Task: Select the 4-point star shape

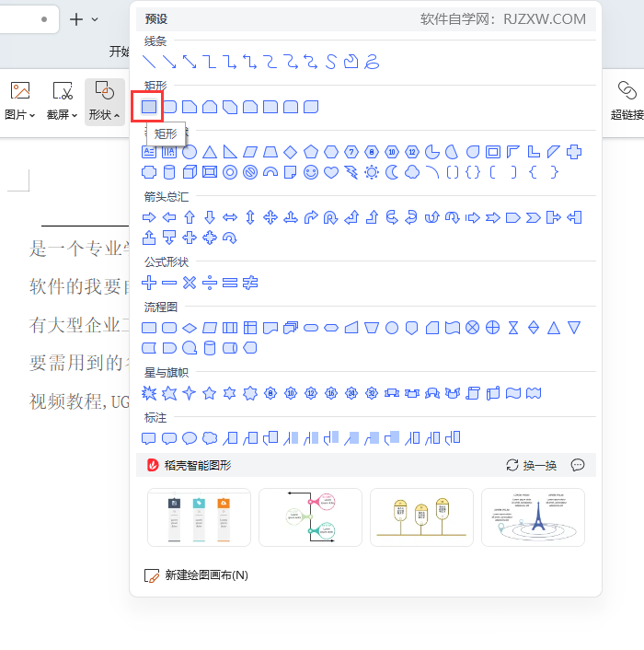Action: (190, 393)
